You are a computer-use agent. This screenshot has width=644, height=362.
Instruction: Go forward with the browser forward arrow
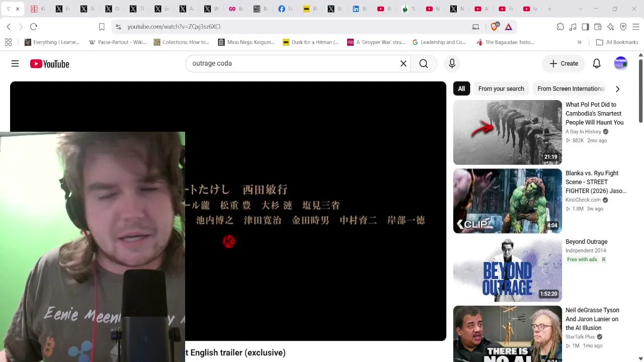coord(21,27)
